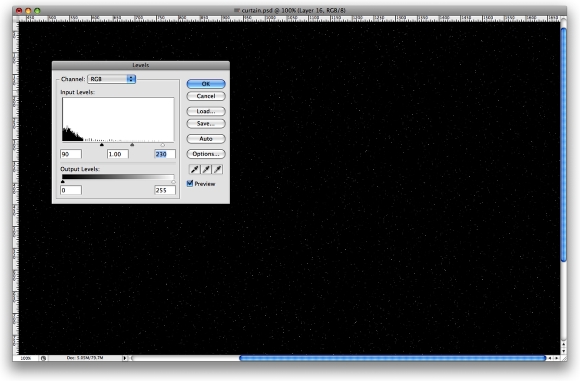
Task: Click the input shadow field showing 90
Action: [71, 154]
